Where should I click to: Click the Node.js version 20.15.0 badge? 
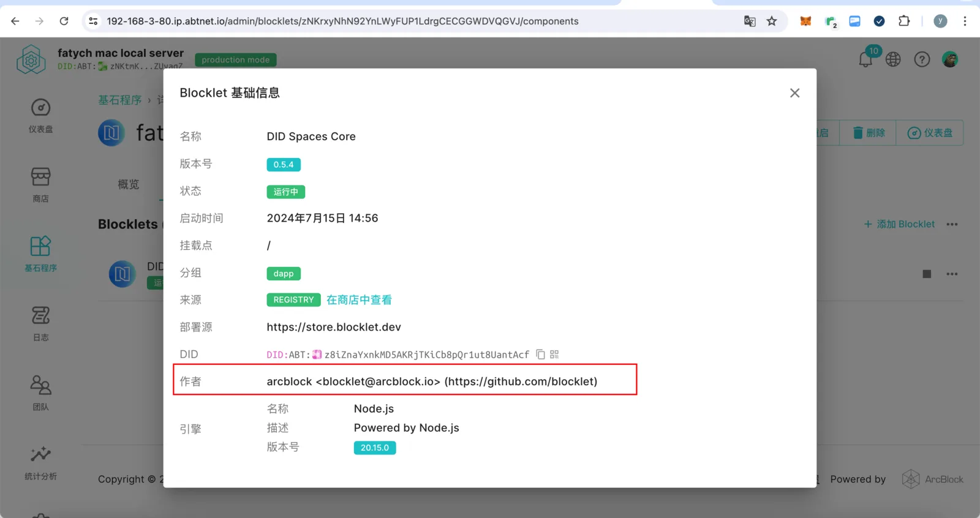[x=375, y=448]
